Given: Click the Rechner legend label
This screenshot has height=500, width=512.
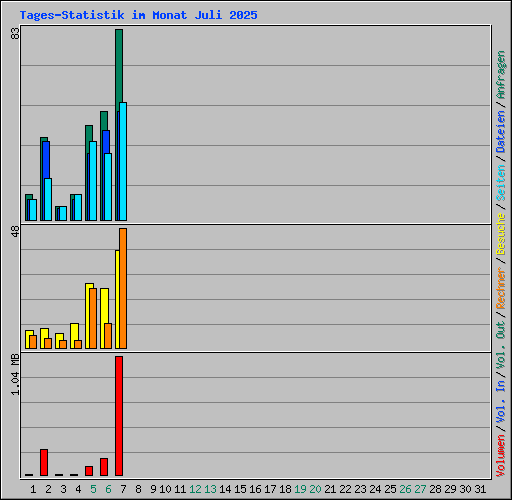Looking at the screenshot, I should click(x=500, y=288).
